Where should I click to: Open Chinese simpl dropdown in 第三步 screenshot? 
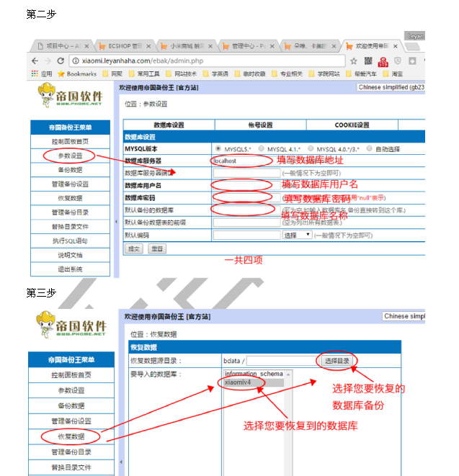pos(404,316)
